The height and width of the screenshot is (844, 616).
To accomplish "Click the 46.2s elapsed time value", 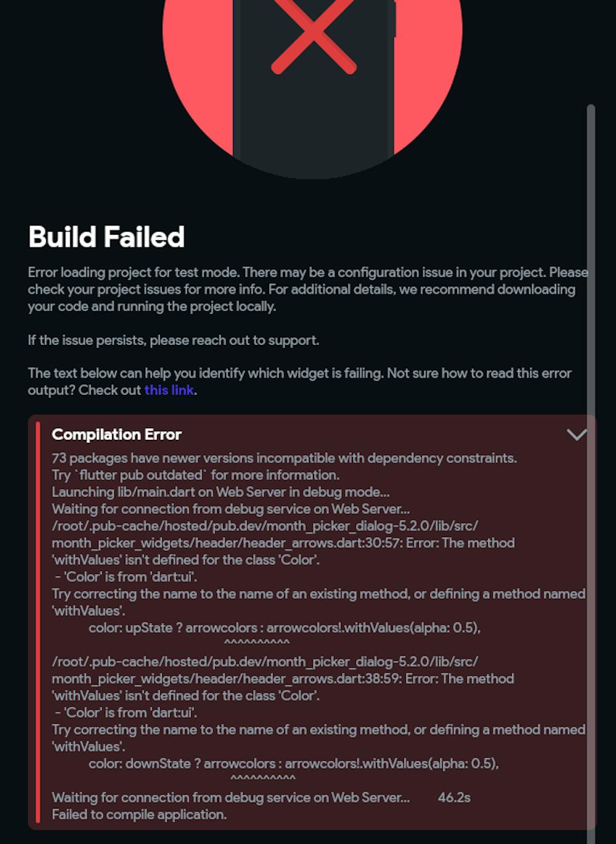I will pos(454,797).
